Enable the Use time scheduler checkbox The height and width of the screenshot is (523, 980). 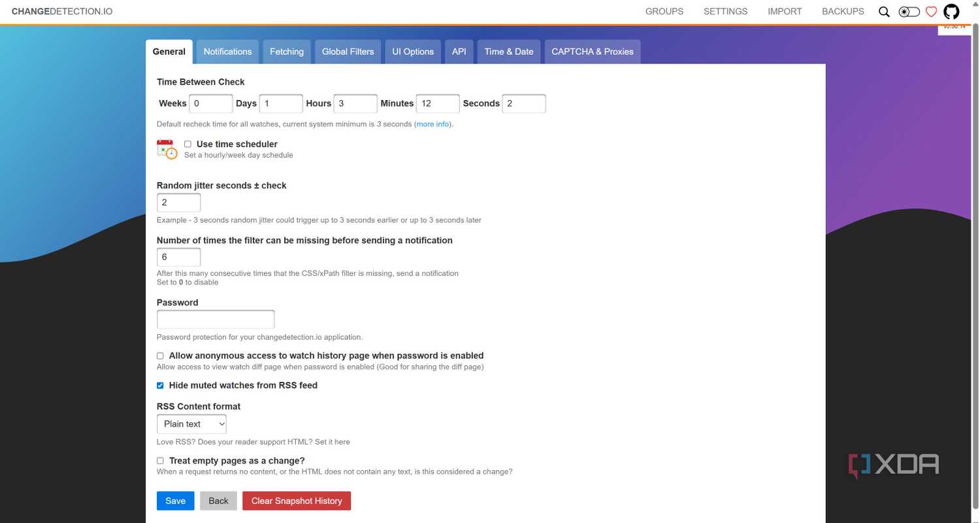[x=188, y=144]
